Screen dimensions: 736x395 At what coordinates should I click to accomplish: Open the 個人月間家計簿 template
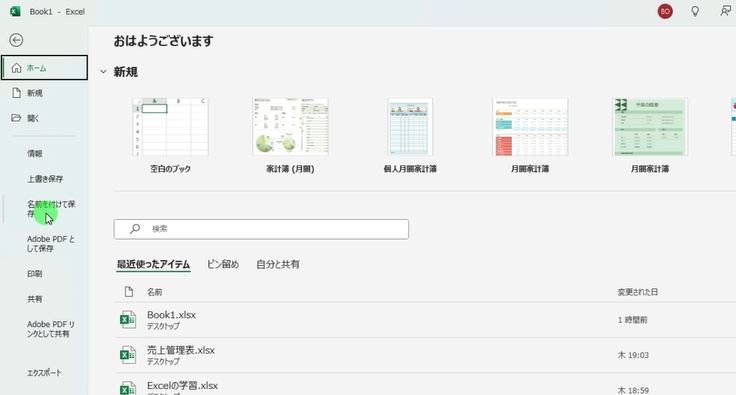click(410, 127)
